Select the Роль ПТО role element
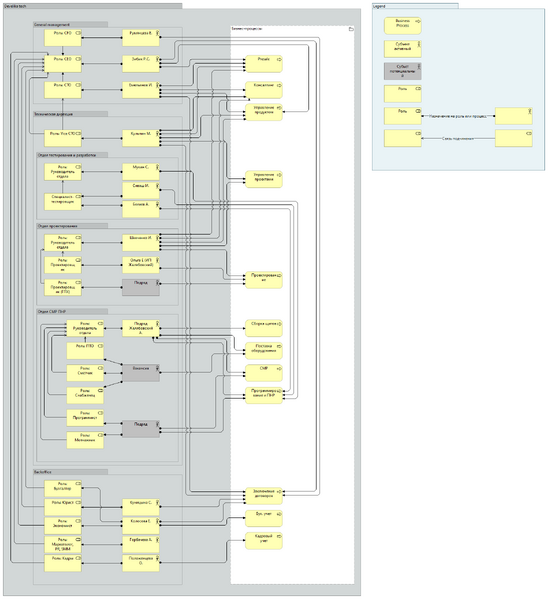 click(x=85, y=351)
